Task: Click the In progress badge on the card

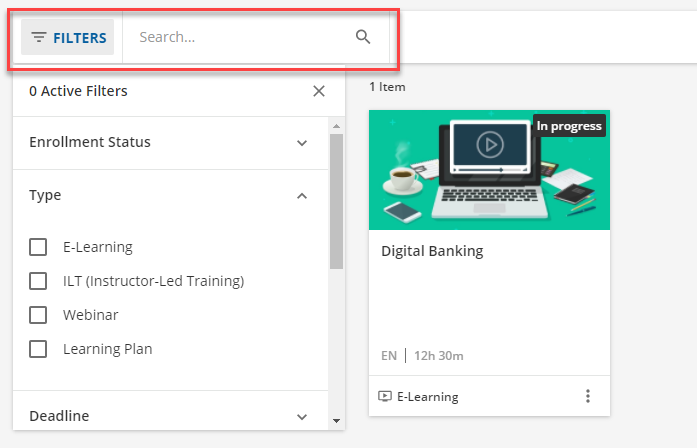Action: pos(569,126)
